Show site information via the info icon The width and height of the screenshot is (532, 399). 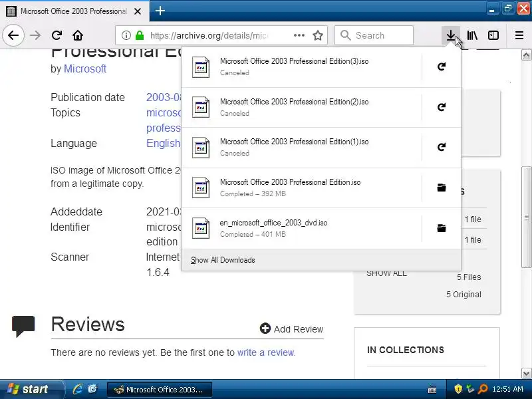tap(126, 35)
